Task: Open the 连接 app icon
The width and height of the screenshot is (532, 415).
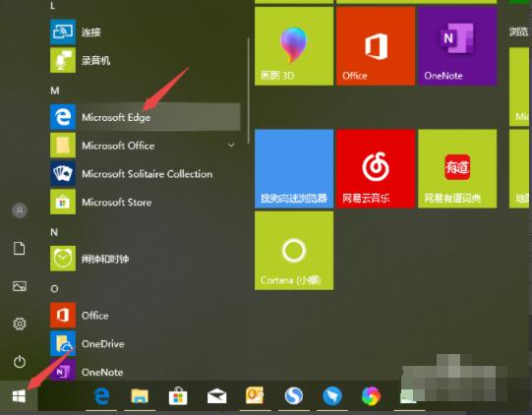Action: pyautogui.click(x=63, y=32)
